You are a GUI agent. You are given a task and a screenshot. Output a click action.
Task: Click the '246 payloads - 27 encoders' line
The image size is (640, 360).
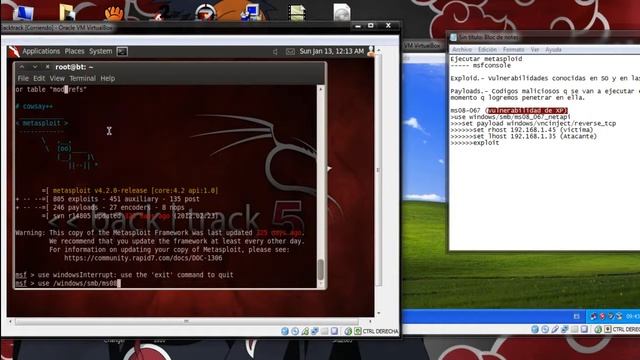pos(118,207)
